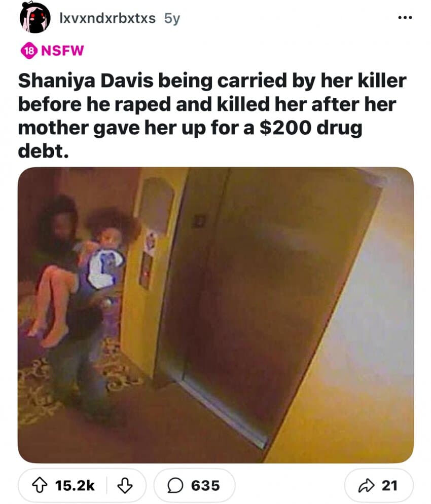Select the 635 comments button
The height and width of the screenshot is (504, 431).
pos(194,485)
